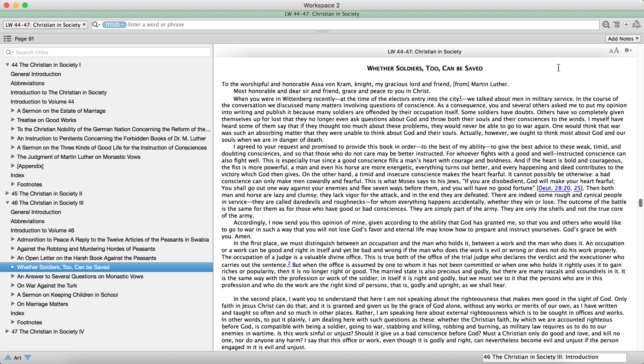Select Index under volume 44
This screenshot has width=644, height=364.
tap(18, 175)
